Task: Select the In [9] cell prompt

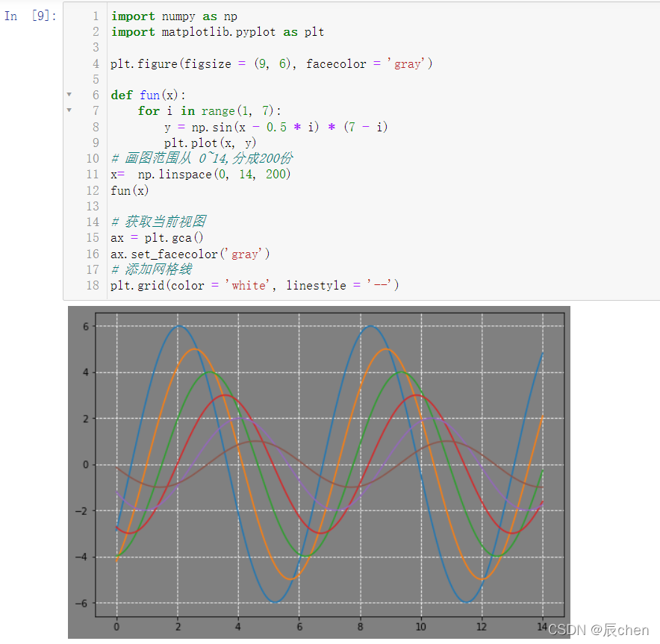Action: coord(31,16)
